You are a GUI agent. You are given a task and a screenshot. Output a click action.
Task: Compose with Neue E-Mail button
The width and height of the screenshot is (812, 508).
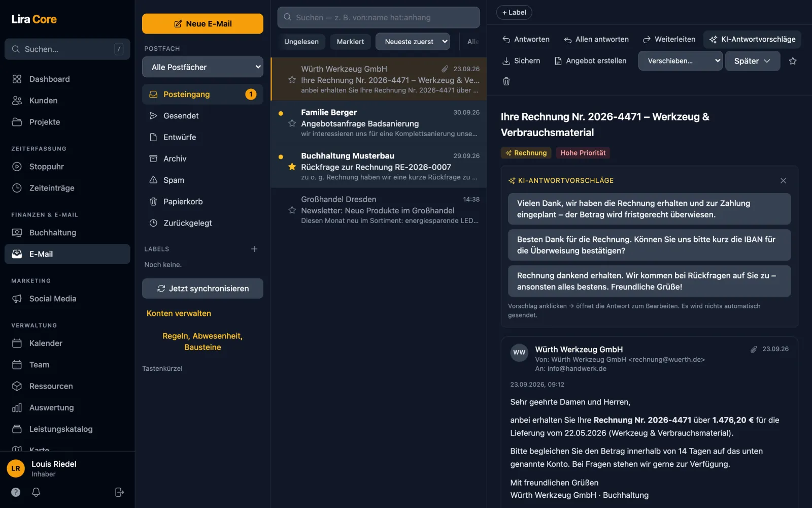202,24
